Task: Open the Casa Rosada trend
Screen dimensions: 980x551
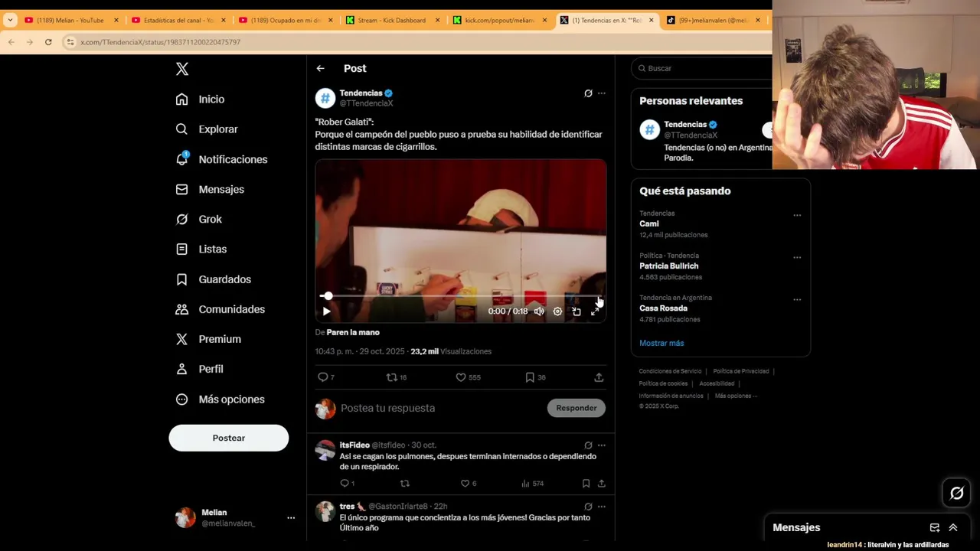Action: point(663,308)
